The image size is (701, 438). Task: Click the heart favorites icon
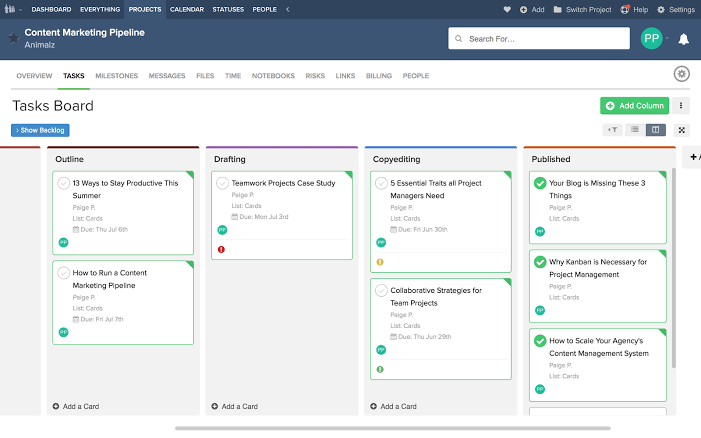[507, 9]
